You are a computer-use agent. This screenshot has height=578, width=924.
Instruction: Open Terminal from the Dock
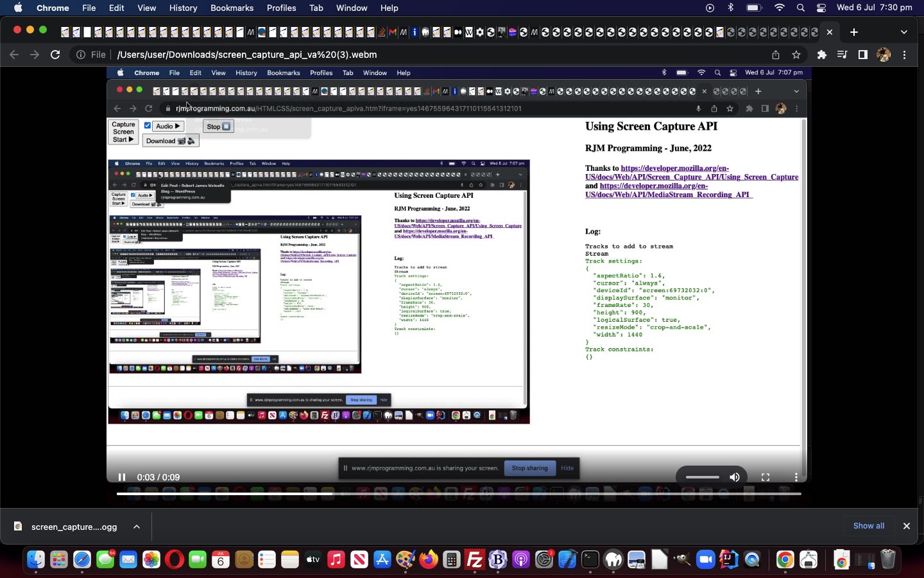(590, 559)
